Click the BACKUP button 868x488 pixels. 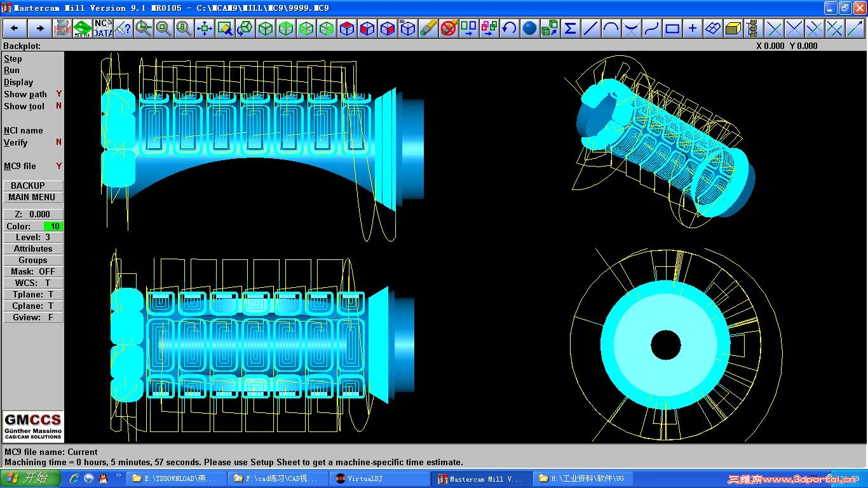coord(33,186)
